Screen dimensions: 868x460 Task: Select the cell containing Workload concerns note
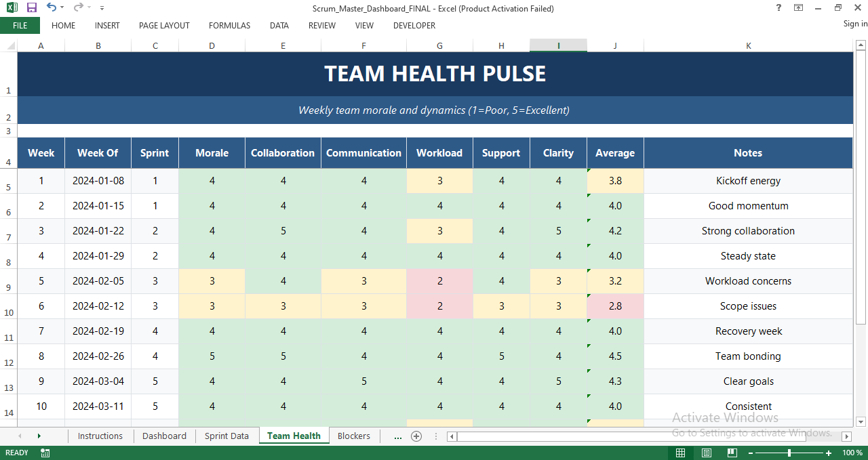(748, 280)
